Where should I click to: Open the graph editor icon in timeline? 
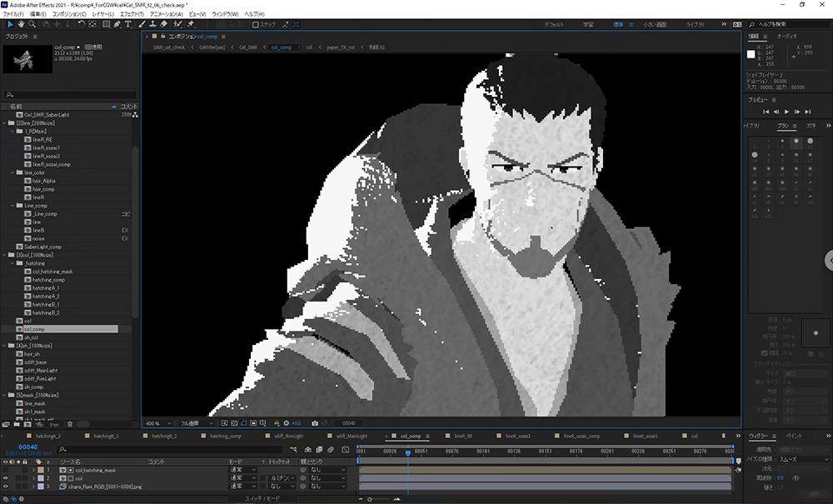(x=346, y=449)
